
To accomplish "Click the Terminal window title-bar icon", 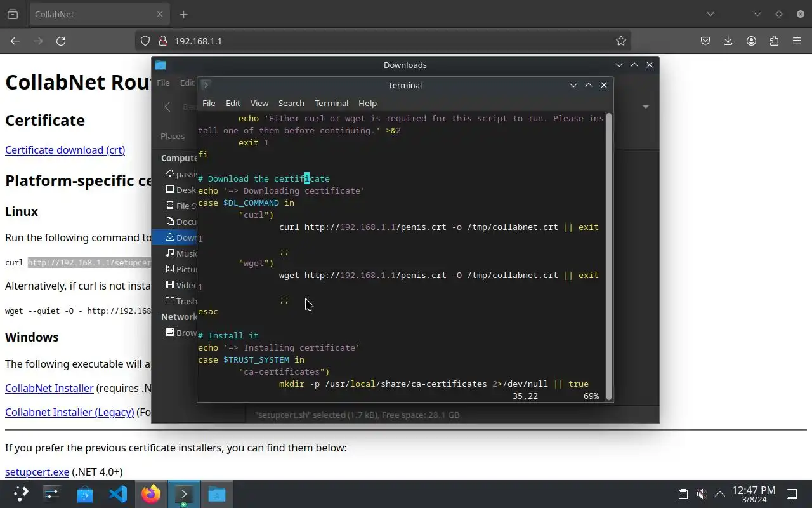I will click(206, 84).
